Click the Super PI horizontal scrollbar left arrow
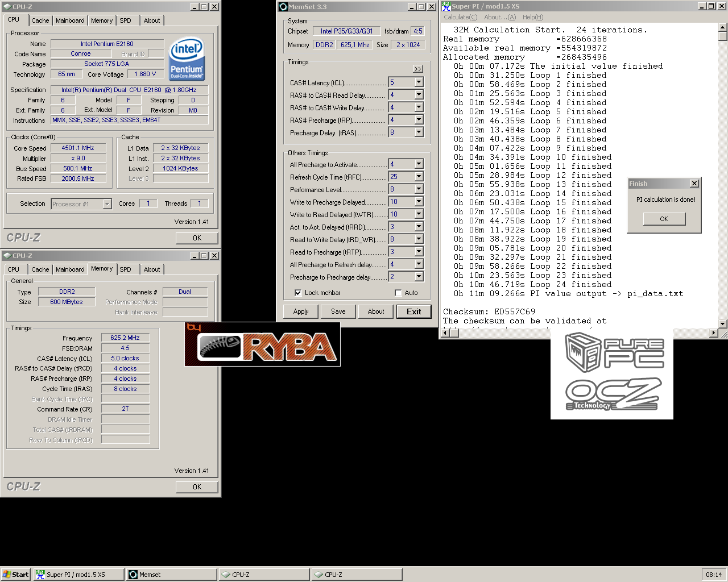728x582 pixels. point(445,332)
